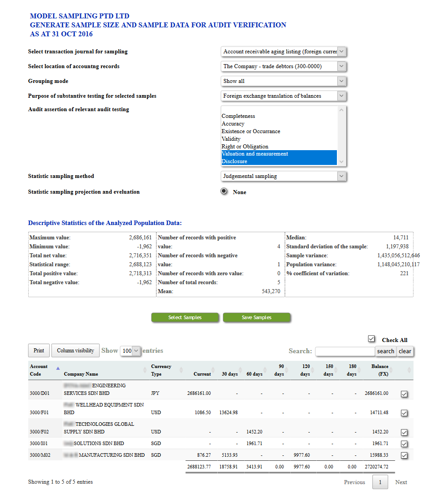Click into the Search input field
The height and width of the screenshot is (498, 448).
tap(345, 351)
